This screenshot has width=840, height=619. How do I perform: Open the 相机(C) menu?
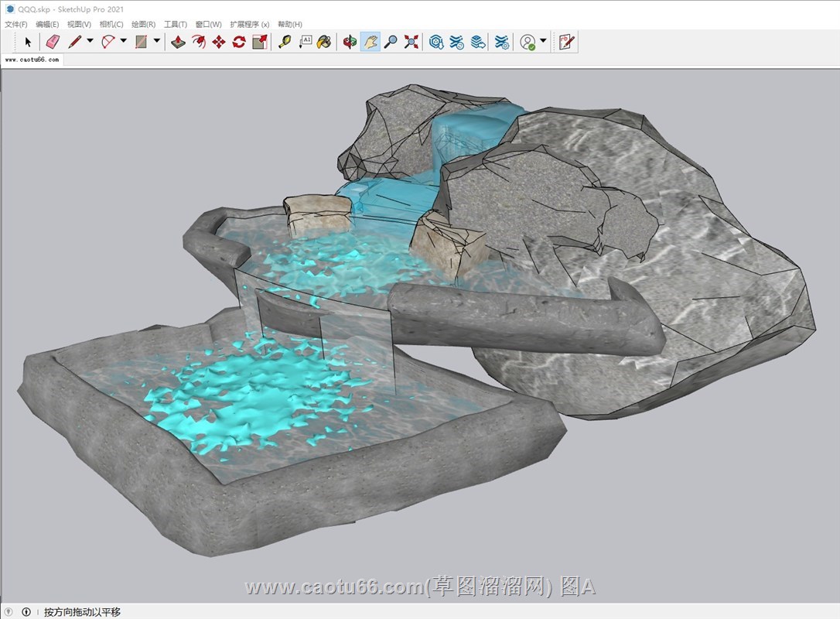[111, 25]
